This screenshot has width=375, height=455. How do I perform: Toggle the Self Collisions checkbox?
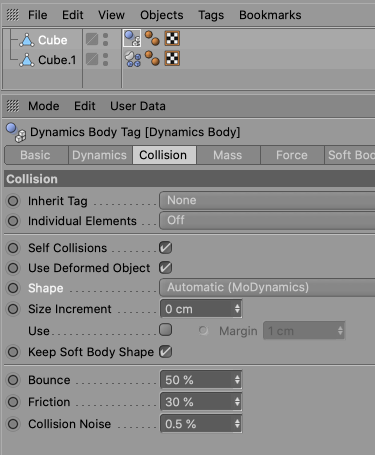[165, 248]
